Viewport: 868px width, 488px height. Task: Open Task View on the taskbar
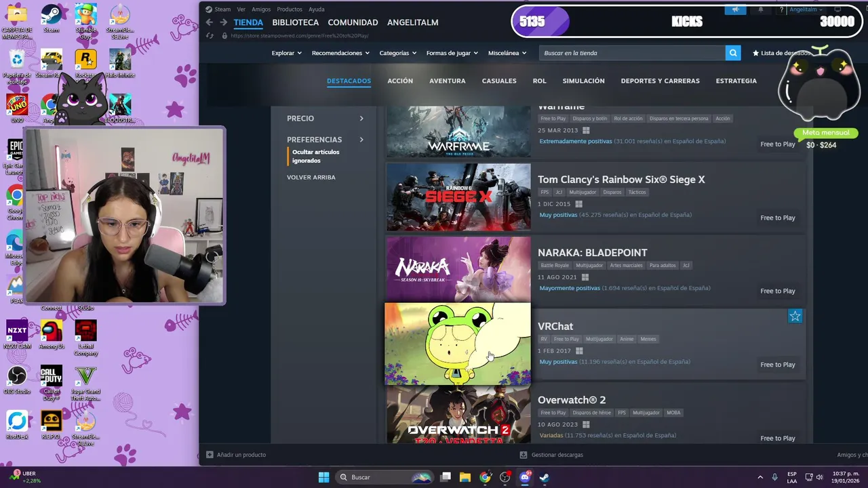(446, 477)
